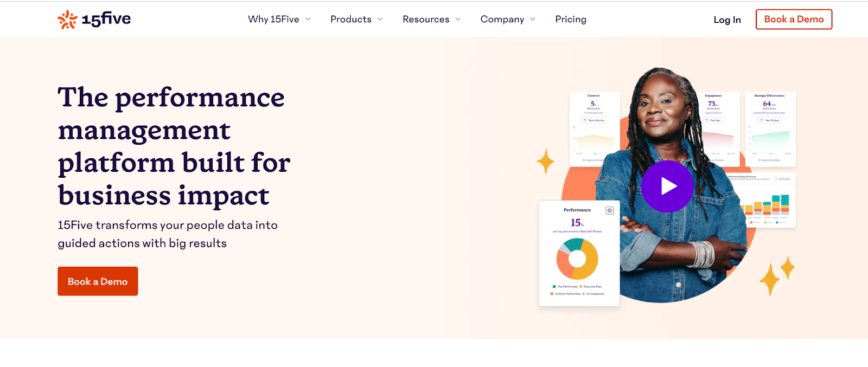This screenshot has height=367, width=868.
Task: Go to the Pricing page
Action: (571, 20)
